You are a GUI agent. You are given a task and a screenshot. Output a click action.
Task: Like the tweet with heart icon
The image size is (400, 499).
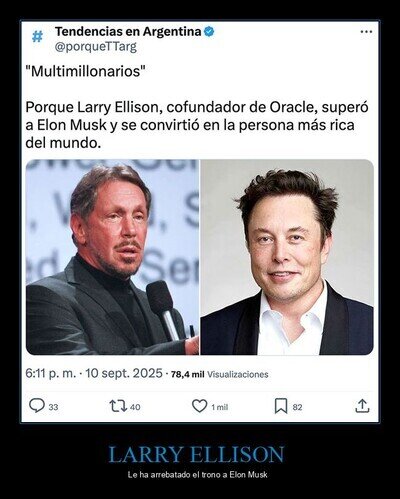pos(200,406)
